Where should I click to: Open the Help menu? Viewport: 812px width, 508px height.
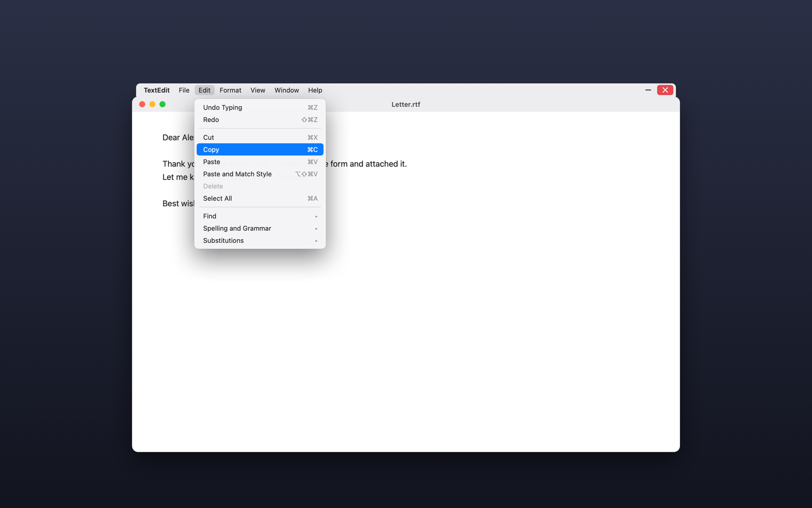tap(315, 90)
